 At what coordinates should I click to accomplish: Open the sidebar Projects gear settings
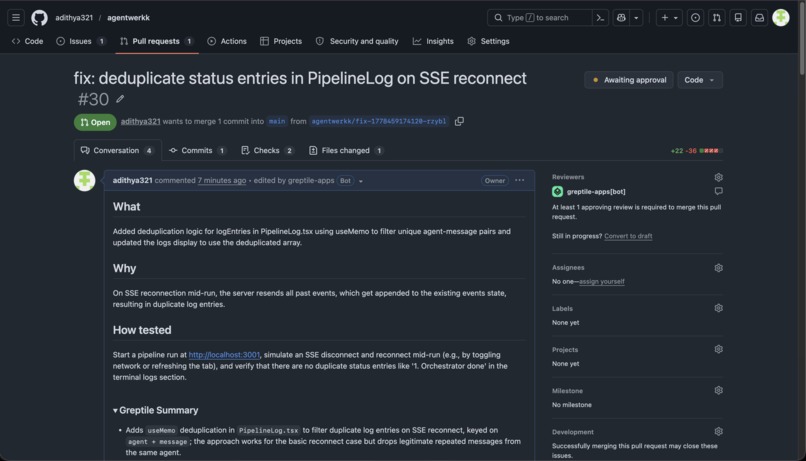pyautogui.click(x=718, y=349)
